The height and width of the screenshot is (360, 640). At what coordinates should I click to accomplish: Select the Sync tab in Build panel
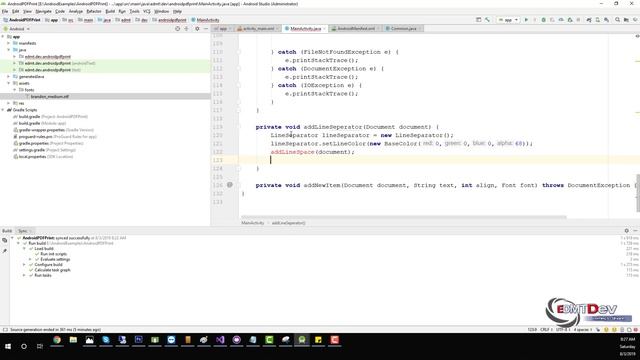(x=23, y=231)
